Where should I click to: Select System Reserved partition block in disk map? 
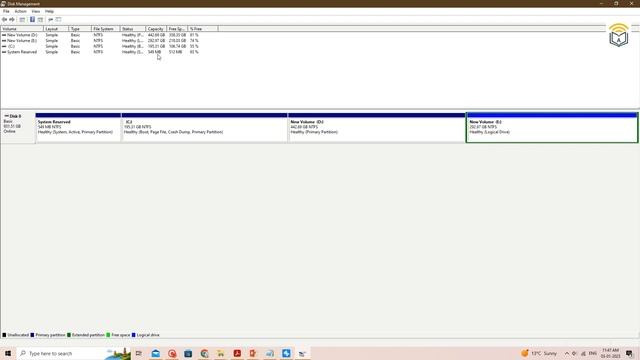78,128
